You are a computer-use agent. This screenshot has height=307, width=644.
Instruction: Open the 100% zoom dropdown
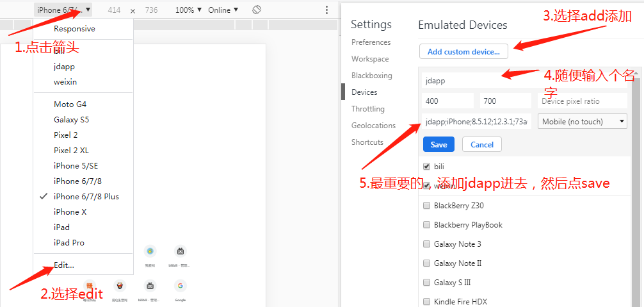[x=188, y=10]
